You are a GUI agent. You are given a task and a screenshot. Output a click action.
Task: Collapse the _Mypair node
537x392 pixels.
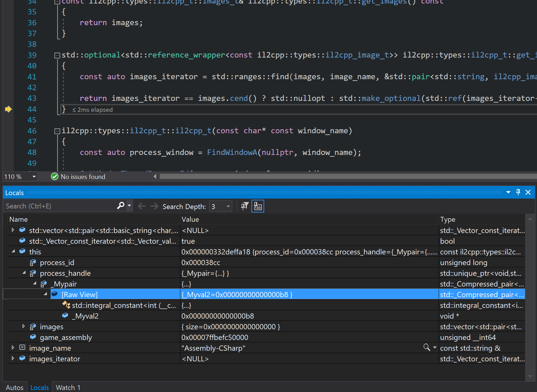pos(34,284)
